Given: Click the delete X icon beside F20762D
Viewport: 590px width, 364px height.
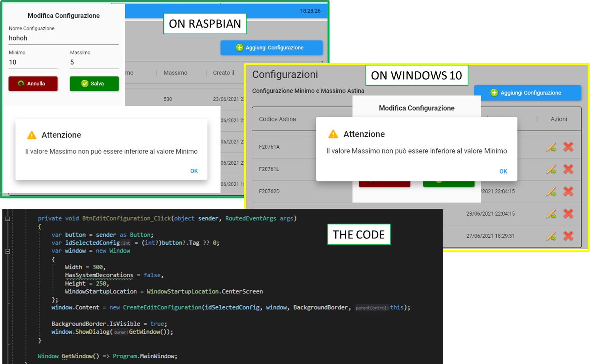Looking at the screenshot, I should click(568, 191).
